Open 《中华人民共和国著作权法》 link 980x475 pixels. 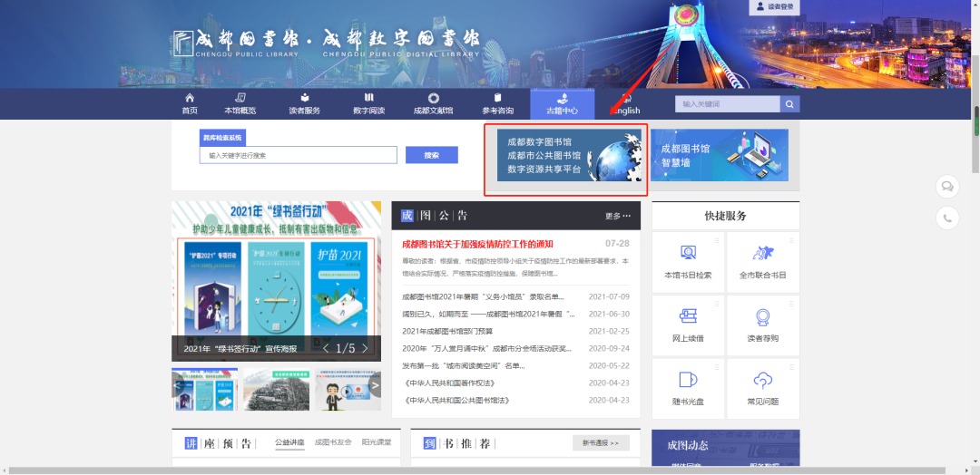[x=450, y=383]
